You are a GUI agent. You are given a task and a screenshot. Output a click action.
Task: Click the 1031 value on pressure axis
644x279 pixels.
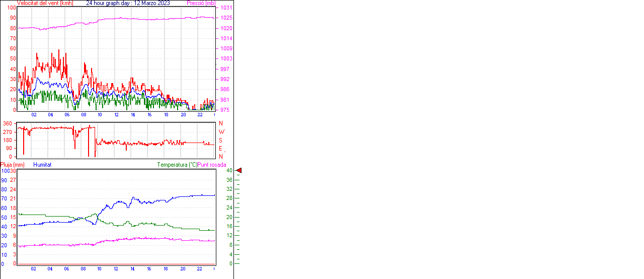click(x=226, y=8)
